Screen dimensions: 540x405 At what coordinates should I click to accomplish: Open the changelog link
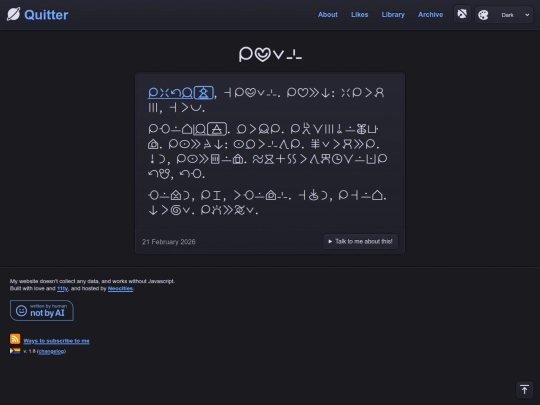point(51,351)
